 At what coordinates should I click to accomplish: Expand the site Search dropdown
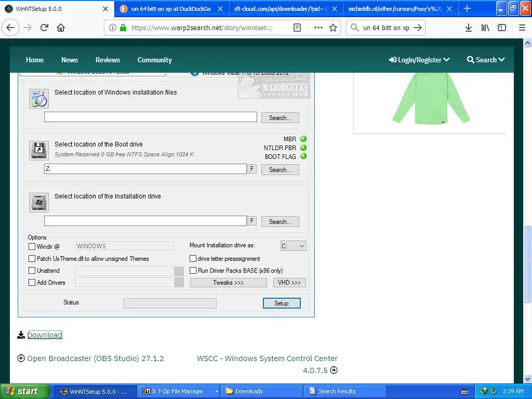click(486, 60)
